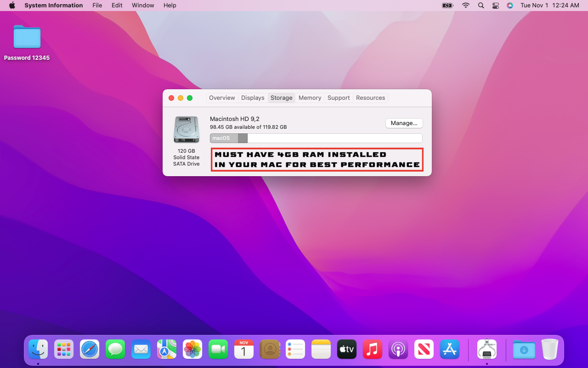Open the Help menu
This screenshot has height=368, width=588.
[170, 6]
